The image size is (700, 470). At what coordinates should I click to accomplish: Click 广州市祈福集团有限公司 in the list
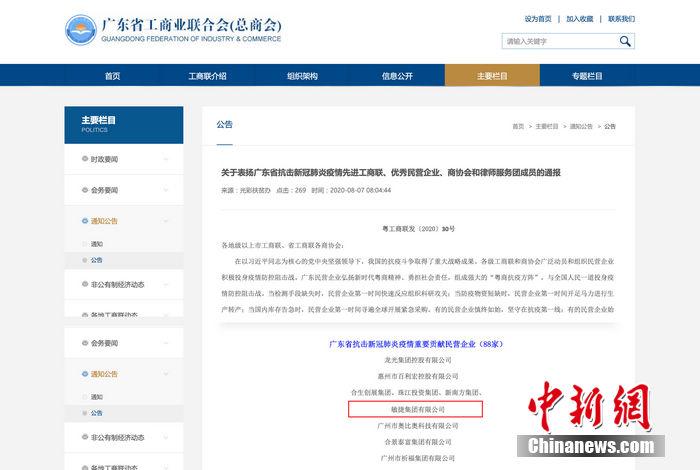pos(418,458)
